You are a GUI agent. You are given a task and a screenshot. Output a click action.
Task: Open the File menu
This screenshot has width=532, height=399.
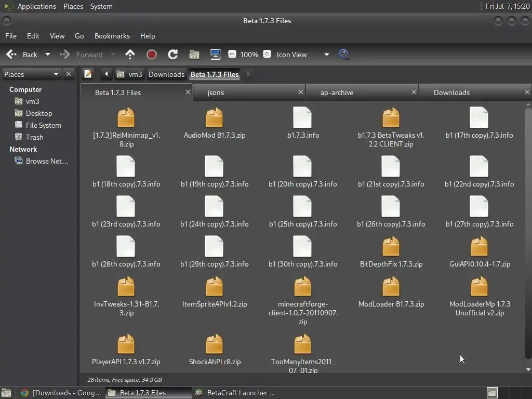click(x=11, y=36)
